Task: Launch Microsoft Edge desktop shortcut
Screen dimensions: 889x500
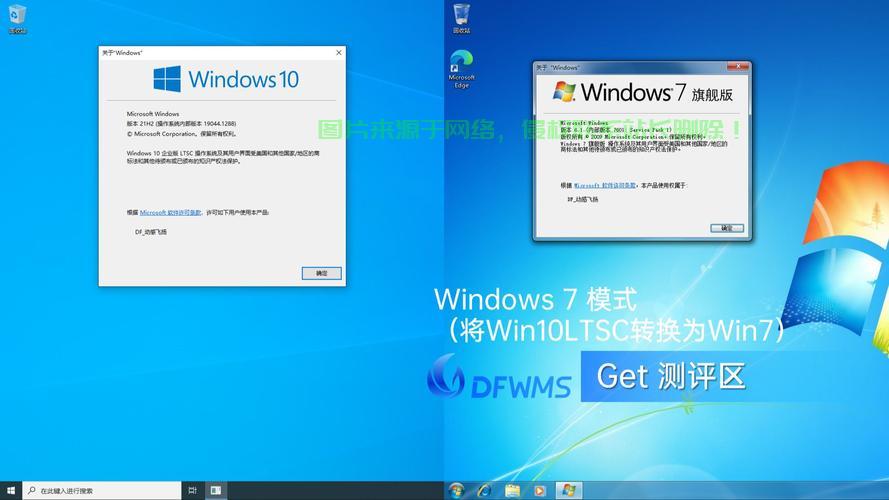Action: [x=462, y=69]
